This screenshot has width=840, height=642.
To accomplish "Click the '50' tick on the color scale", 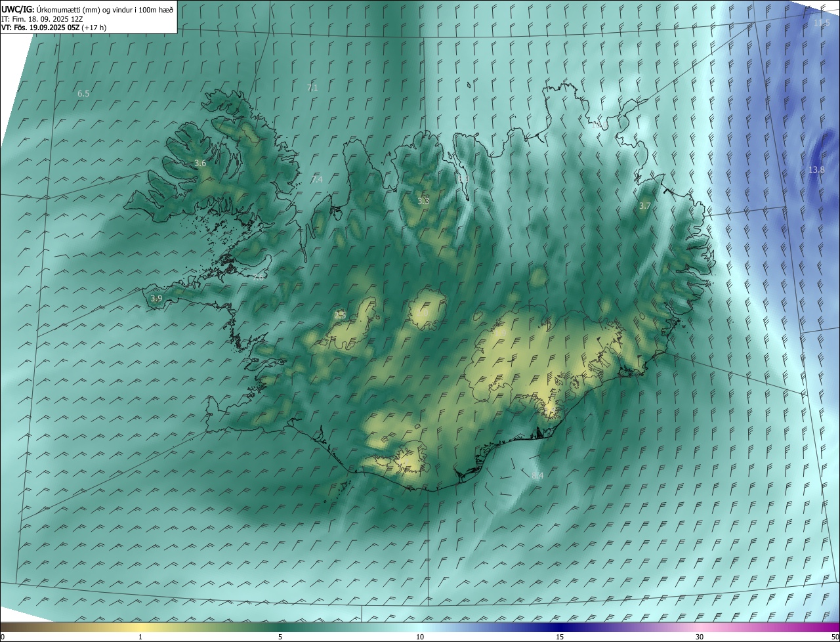I will pos(835,637).
